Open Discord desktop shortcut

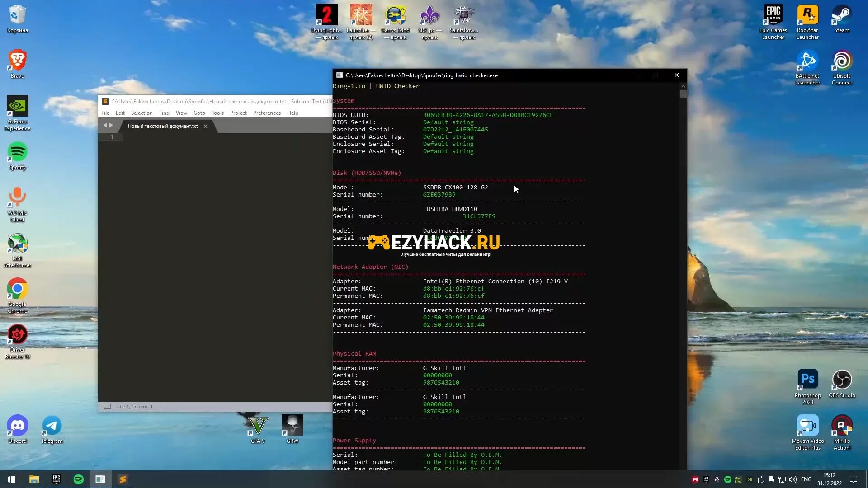tap(17, 430)
